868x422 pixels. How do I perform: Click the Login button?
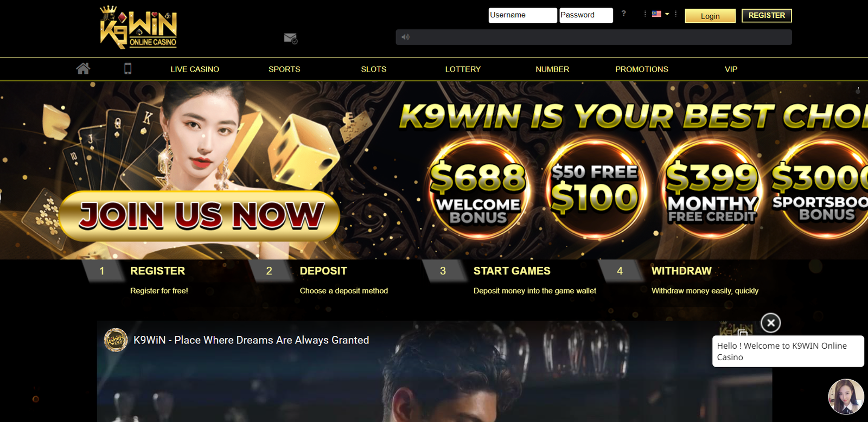point(710,16)
